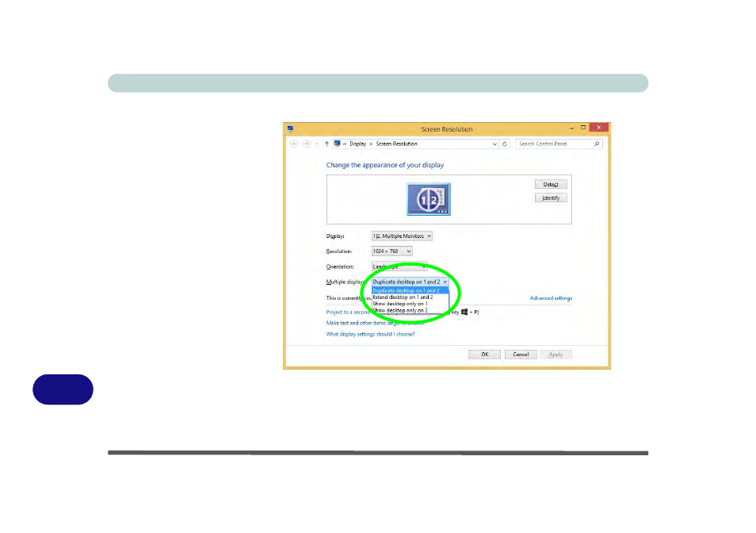This screenshot has height=533, width=756.
Task: Choose Duplicate desktop on 1 and 2
Action: point(410,290)
